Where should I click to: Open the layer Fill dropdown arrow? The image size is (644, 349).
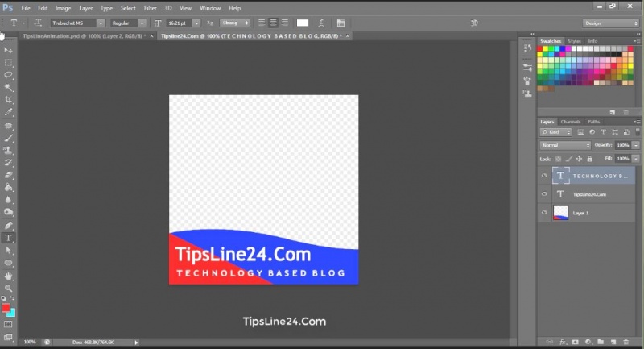(636, 158)
